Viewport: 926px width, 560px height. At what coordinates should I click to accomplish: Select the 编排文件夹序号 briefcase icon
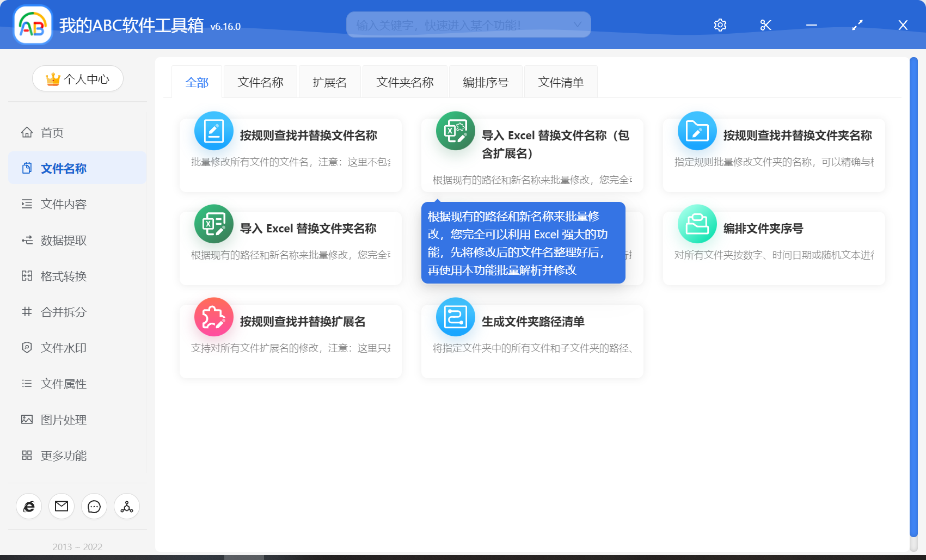pos(697,224)
